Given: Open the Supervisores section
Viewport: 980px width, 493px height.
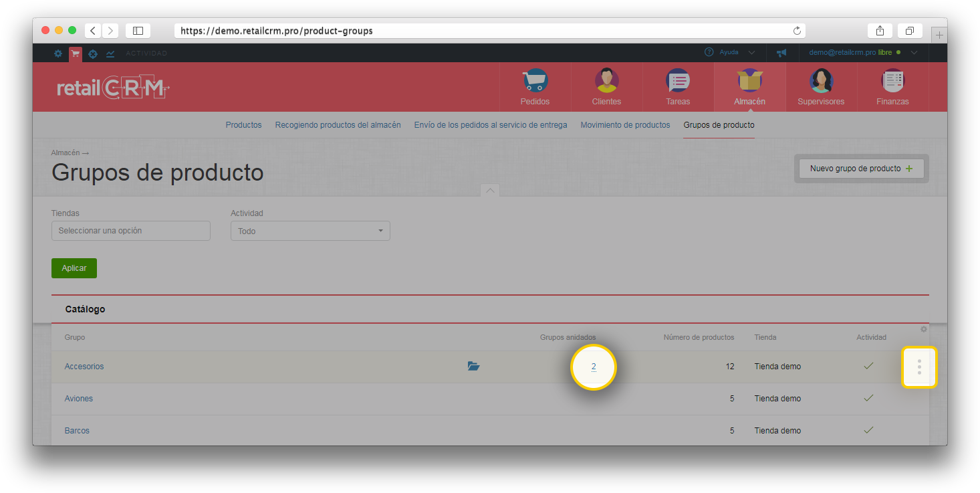Looking at the screenshot, I should click(821, 87).
